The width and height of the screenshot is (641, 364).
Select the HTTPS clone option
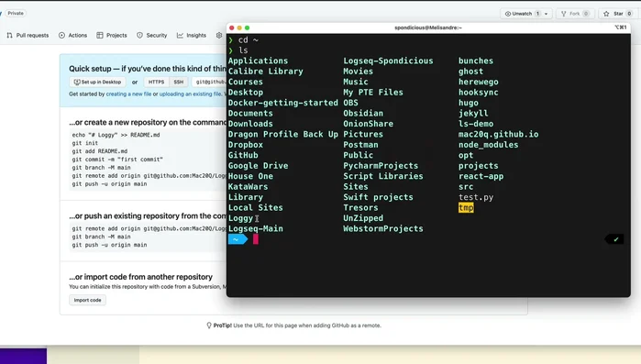tap(156, 82)
